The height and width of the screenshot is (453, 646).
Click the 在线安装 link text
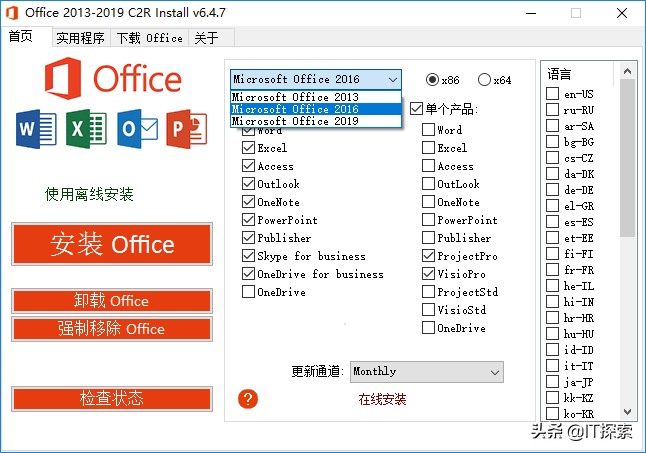pos(382,399)
